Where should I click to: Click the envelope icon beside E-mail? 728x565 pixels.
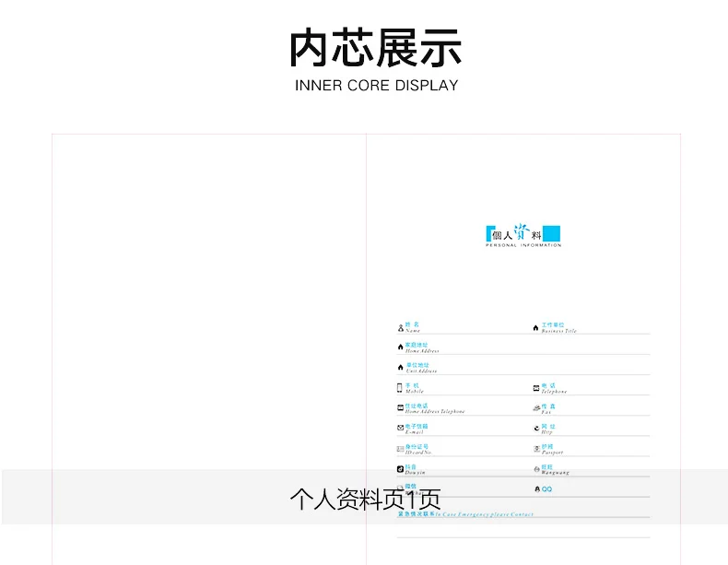point(400,428)
